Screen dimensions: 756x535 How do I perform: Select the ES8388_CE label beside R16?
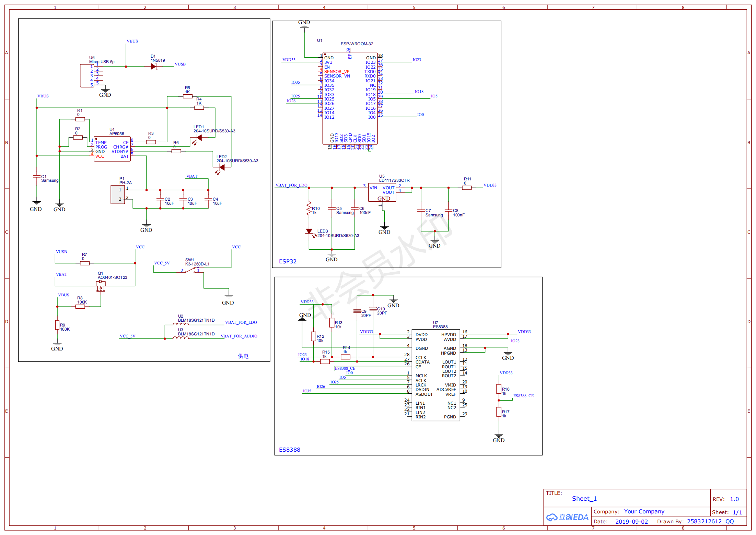523,396
